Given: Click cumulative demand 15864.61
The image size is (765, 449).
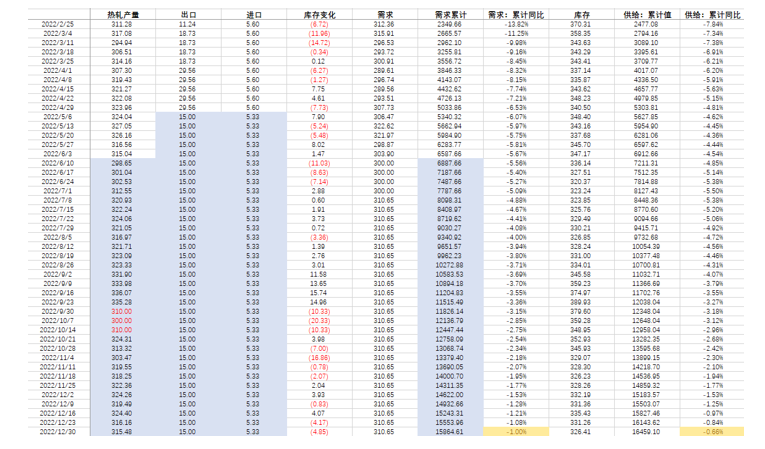Looking at the screenshot, I should 449,432.
